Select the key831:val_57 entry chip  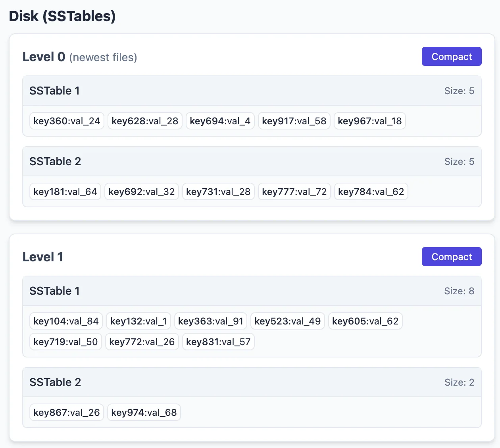[x=218, y=342]
